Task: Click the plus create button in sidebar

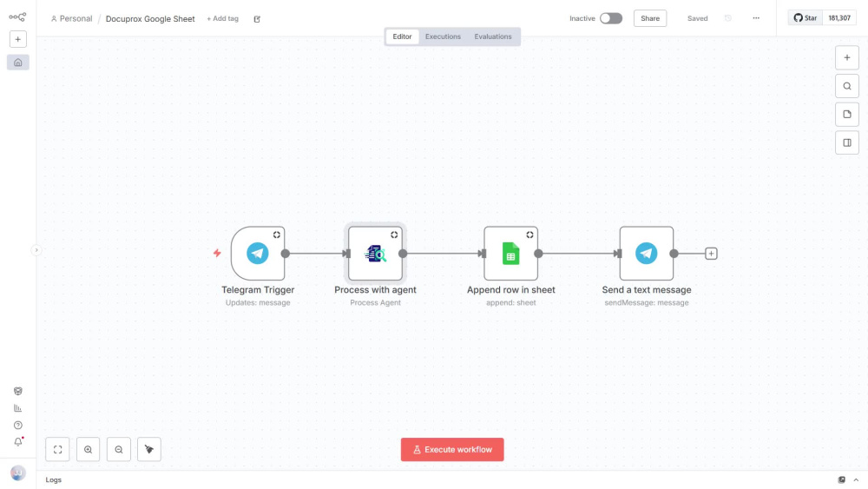Action: click(x=17, y=39)
